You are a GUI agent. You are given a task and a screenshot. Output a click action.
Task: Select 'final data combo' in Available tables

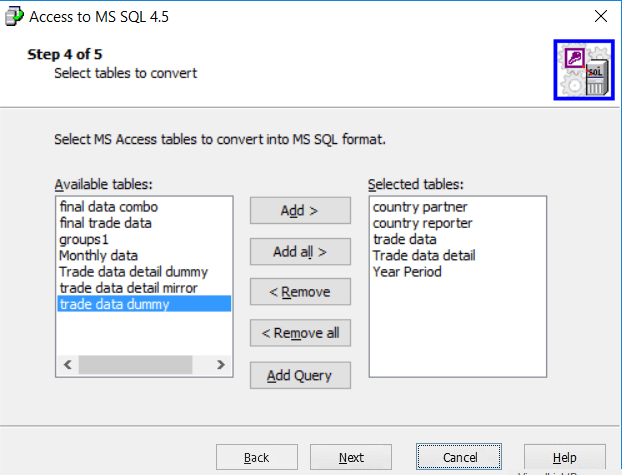coord(144,207)
